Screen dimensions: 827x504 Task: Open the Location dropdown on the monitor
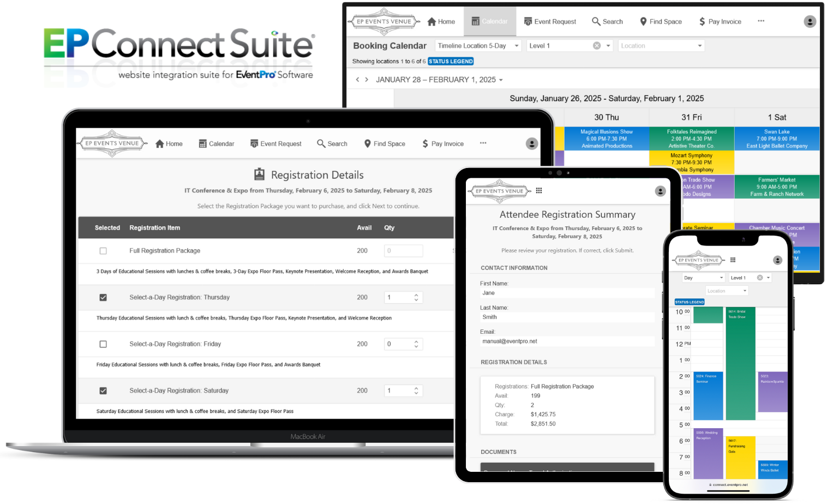click(661, 46)
